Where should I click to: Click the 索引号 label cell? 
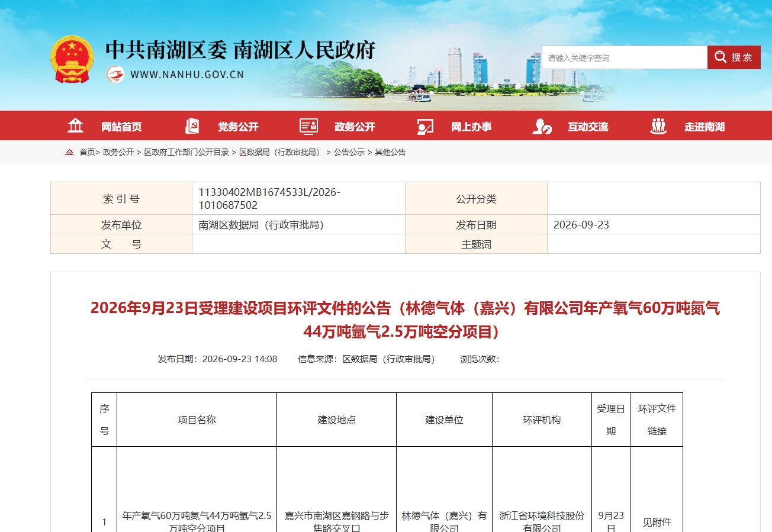[x=121, y=199]
